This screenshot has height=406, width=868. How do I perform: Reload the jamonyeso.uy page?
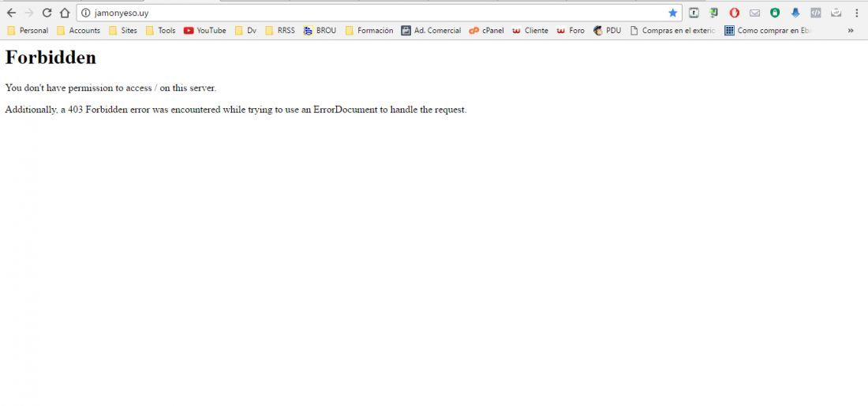(x=47, y=13)
